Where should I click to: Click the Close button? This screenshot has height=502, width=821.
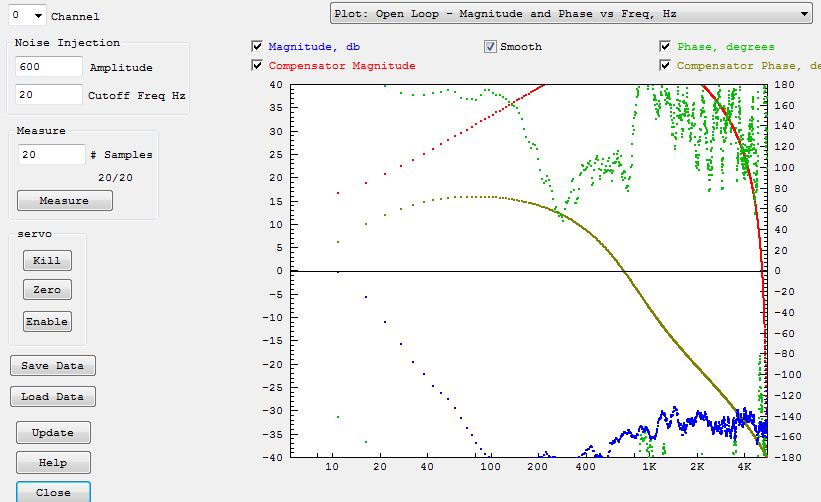53,492
